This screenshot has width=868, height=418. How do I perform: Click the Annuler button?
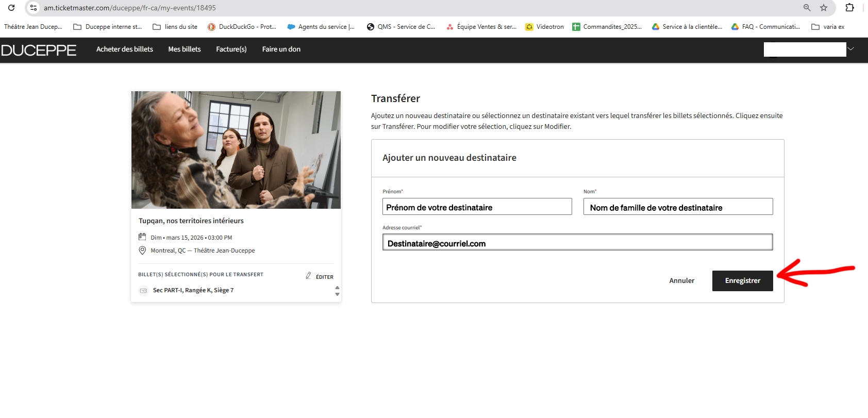(x=681, y=281)
